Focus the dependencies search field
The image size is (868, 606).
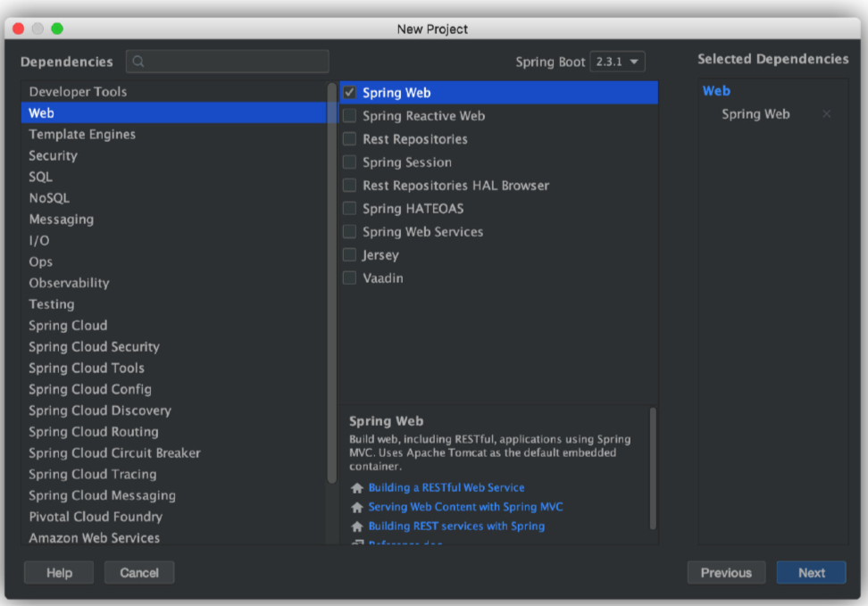(228, 62)
